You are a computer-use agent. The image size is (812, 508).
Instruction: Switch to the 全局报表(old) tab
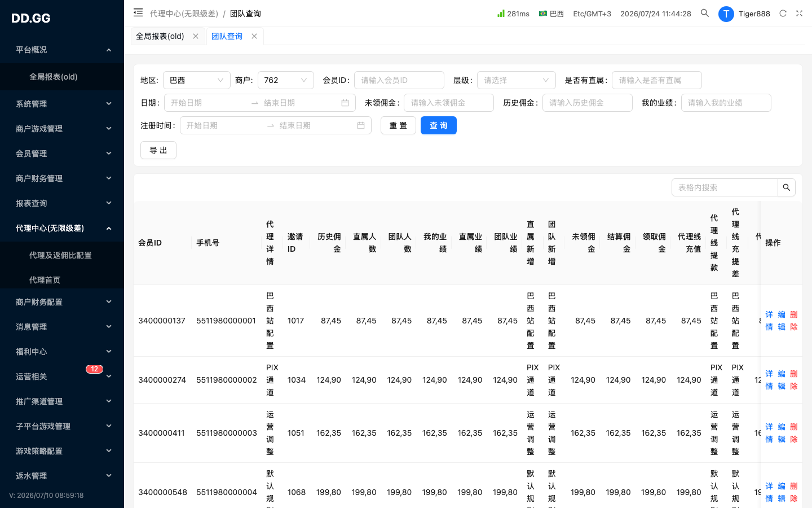160,36
